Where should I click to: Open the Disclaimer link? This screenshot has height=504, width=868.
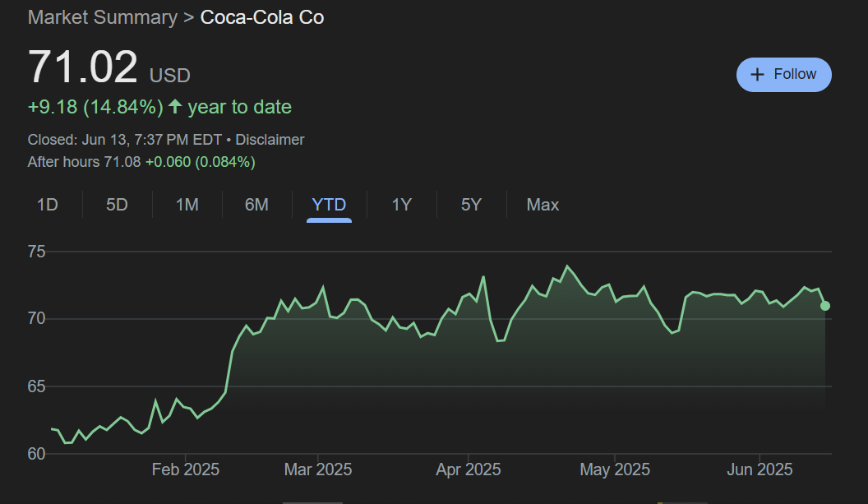pos(270,140)
